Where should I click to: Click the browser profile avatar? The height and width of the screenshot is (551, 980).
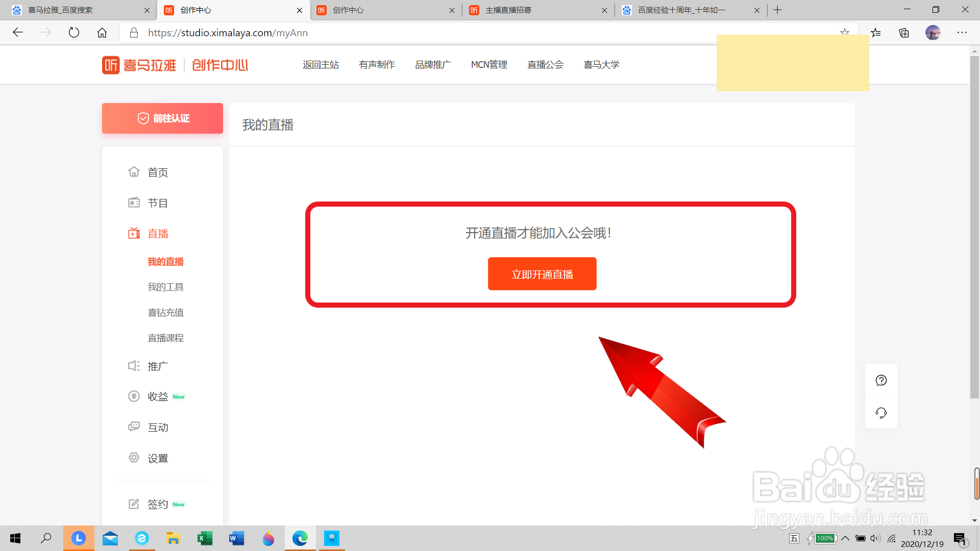point(933,33)
